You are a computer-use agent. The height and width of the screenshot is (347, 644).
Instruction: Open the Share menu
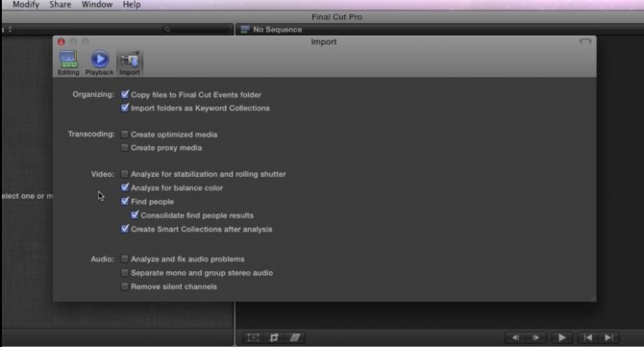click(60, 5)
